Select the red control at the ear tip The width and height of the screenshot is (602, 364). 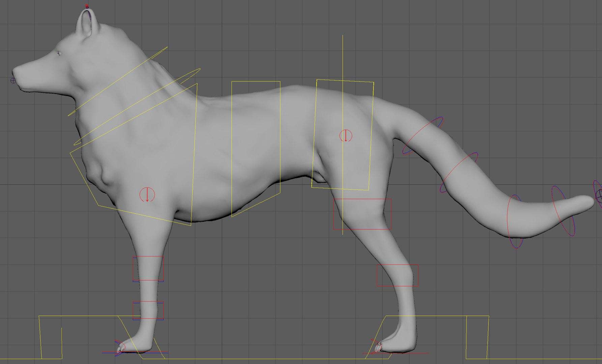[87, 6]
